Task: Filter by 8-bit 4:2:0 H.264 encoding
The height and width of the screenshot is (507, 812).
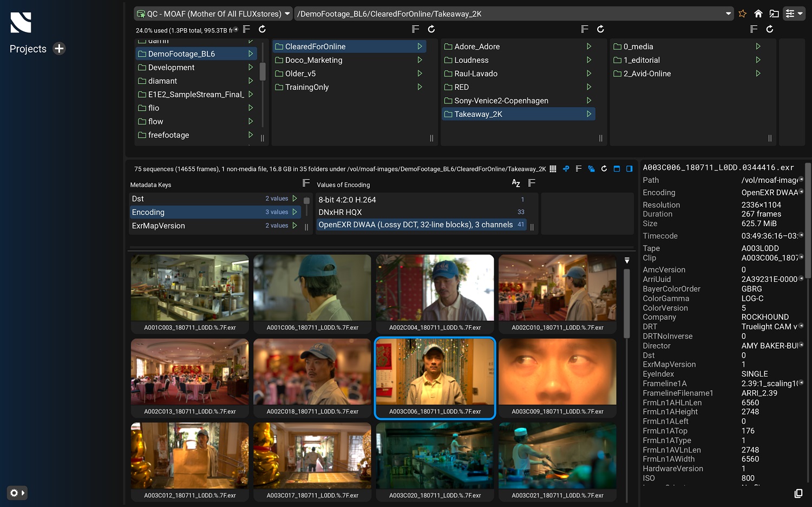Action: tap(421, 200)
